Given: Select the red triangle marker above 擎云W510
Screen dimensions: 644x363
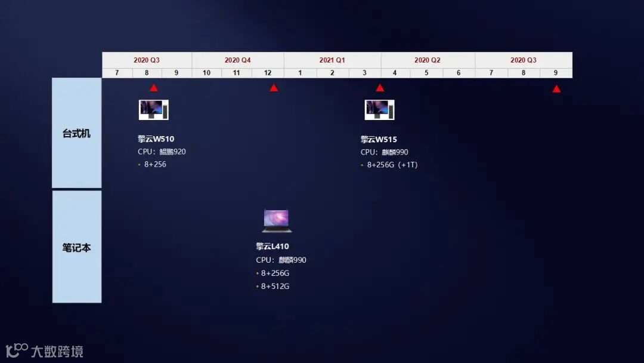Looking at the screenshot, I should (154, 88).
